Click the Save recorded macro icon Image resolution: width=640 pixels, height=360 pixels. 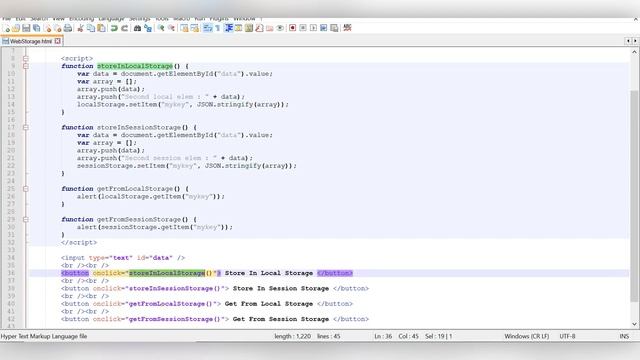(x=334, y=28)
